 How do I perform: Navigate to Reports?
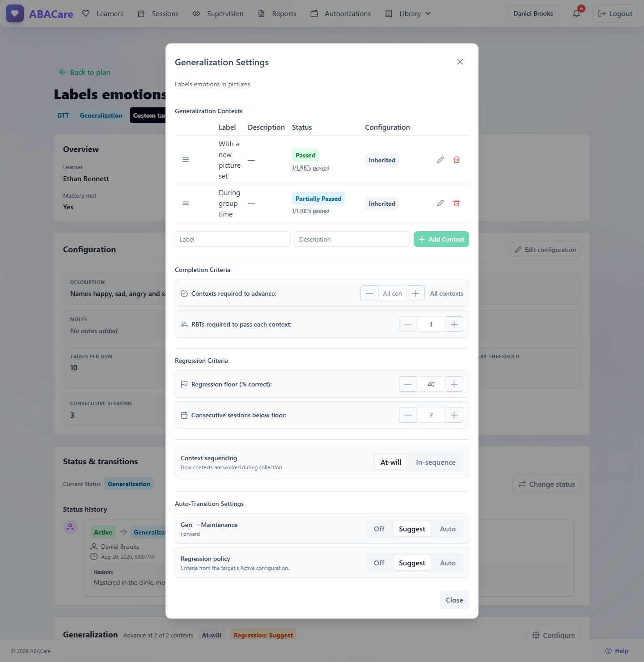click(277, 13)
